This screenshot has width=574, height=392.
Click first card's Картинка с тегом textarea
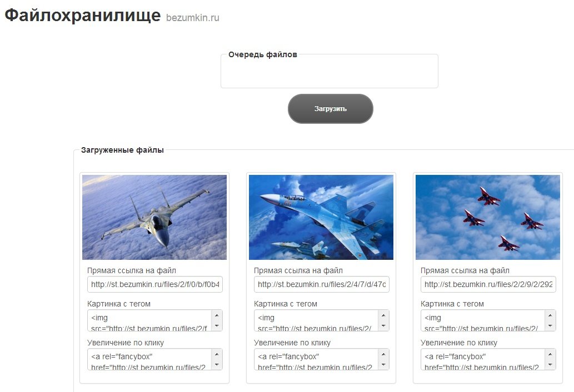point(149,320)
